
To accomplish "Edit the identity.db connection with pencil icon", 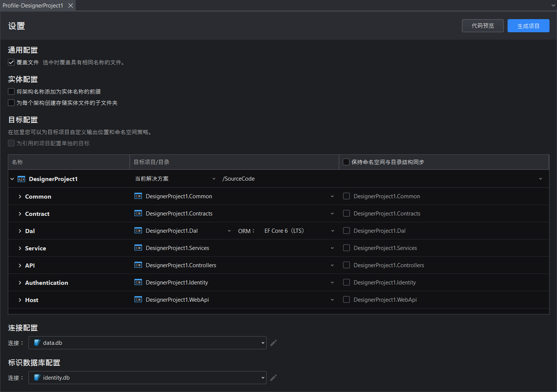I will point(273,378).
